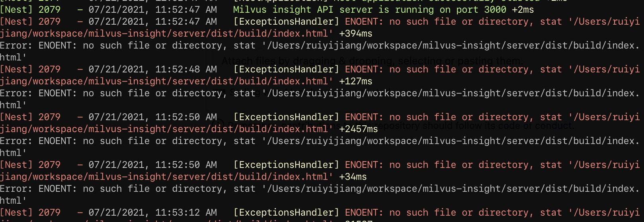Select the red ENOENT message on the 11:53:12 line
The height and width of the screenshot is (222, 644).
492,212
